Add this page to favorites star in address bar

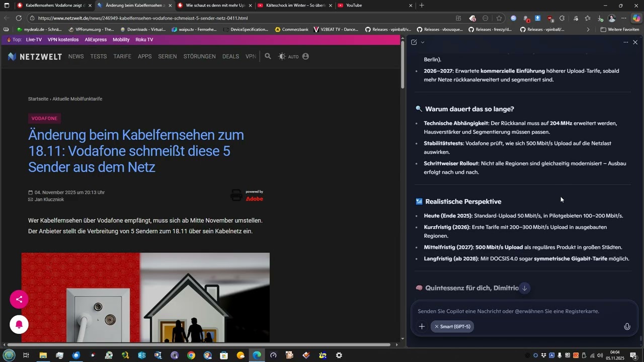pos(499,18)
